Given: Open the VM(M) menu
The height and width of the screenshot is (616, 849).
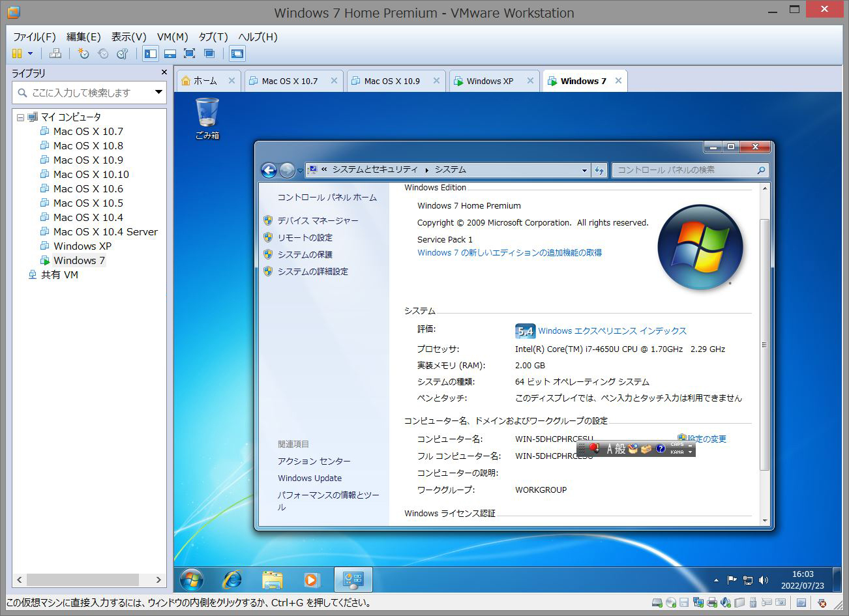Looking at the screenshot, I should [172, 37].
